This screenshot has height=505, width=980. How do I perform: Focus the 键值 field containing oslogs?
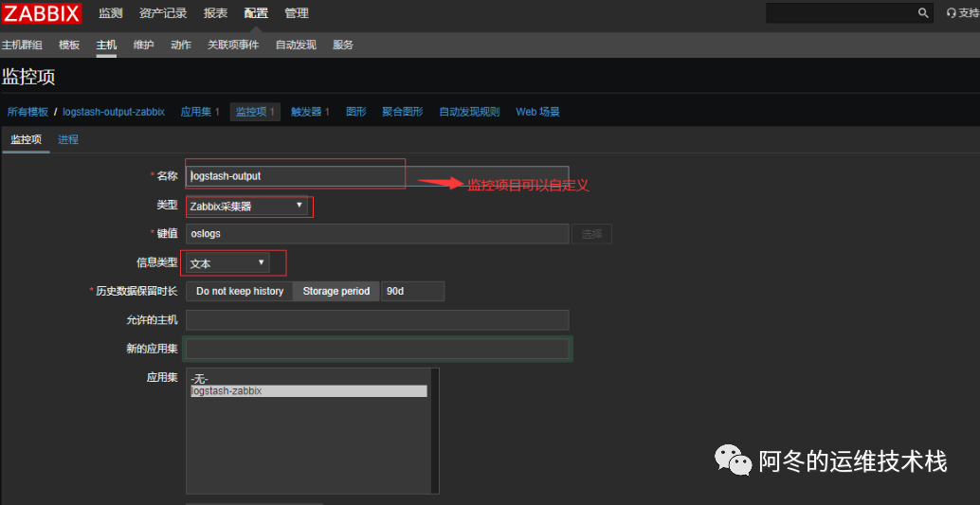pyautogui.click(x=377, y=234)
